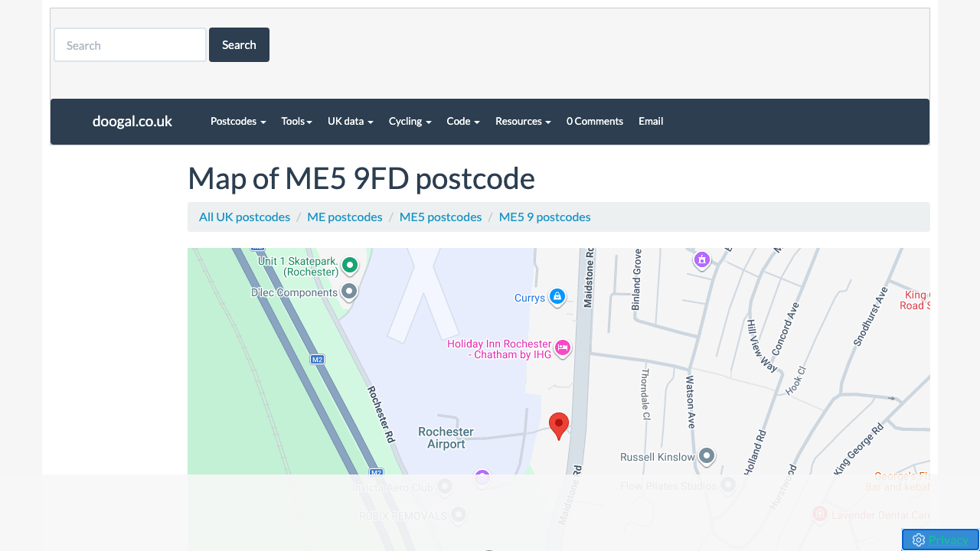Select Email in the navigation bar

(651, 121)
